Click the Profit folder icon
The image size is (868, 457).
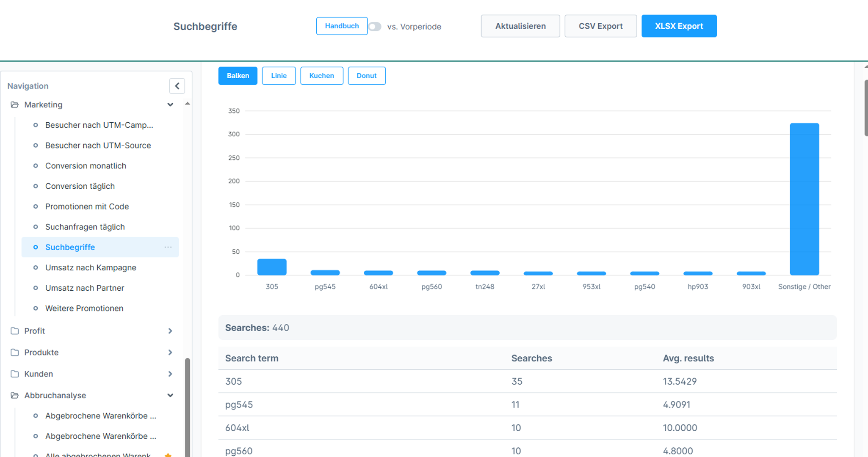click(15, 331)
